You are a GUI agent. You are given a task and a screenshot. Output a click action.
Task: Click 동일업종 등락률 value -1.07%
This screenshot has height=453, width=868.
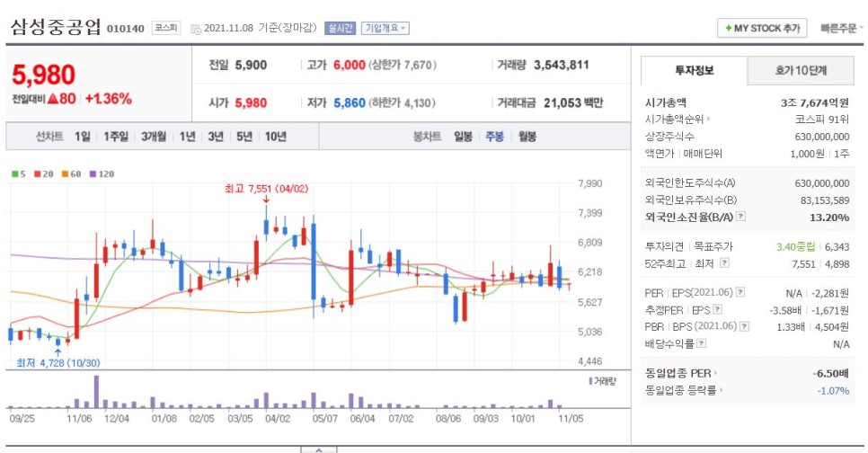coord(833,390)
